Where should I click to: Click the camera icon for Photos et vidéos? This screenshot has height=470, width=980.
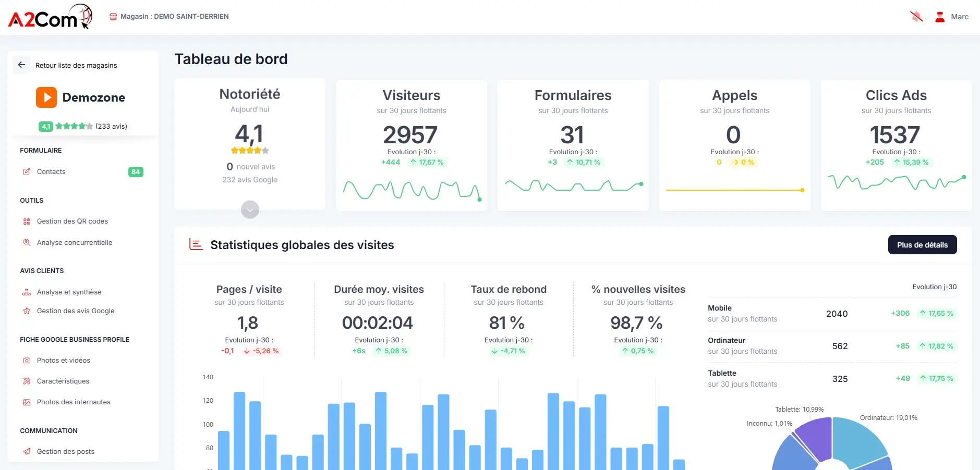(27, 361)
